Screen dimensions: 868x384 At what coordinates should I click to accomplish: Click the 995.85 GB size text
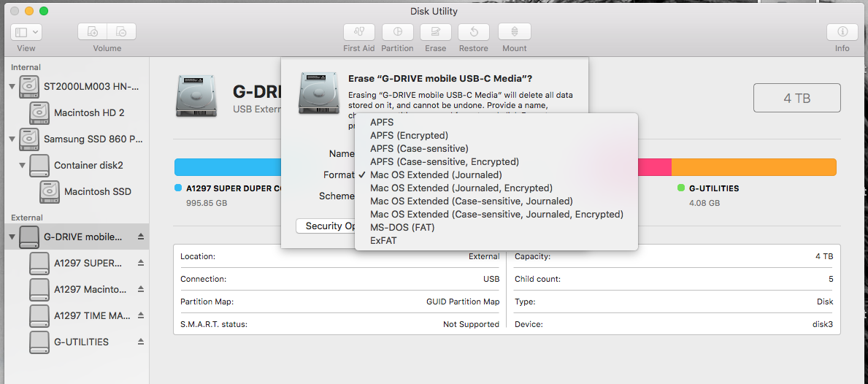pyautogui.click(x=207, y=203)
